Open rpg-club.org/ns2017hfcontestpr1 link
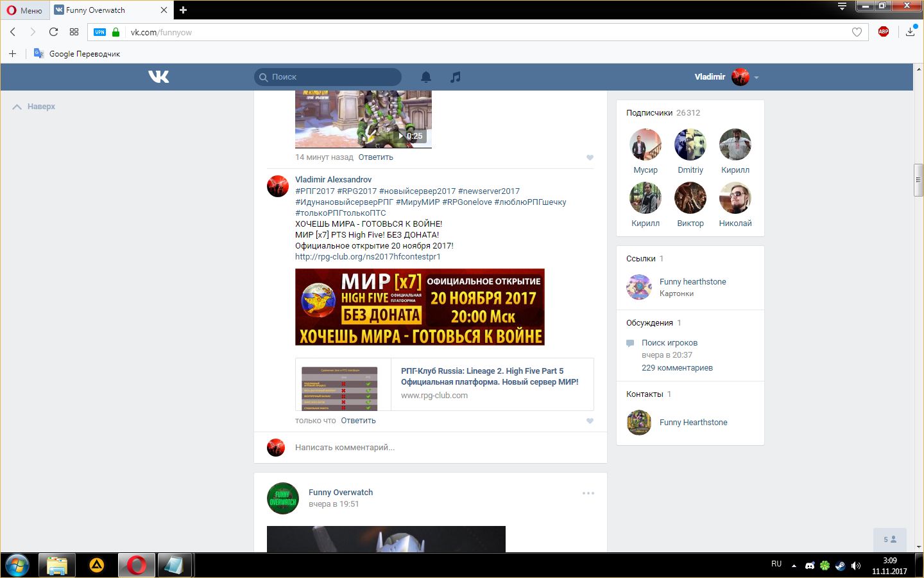The image size is (924, 578). tap(368, 257)
